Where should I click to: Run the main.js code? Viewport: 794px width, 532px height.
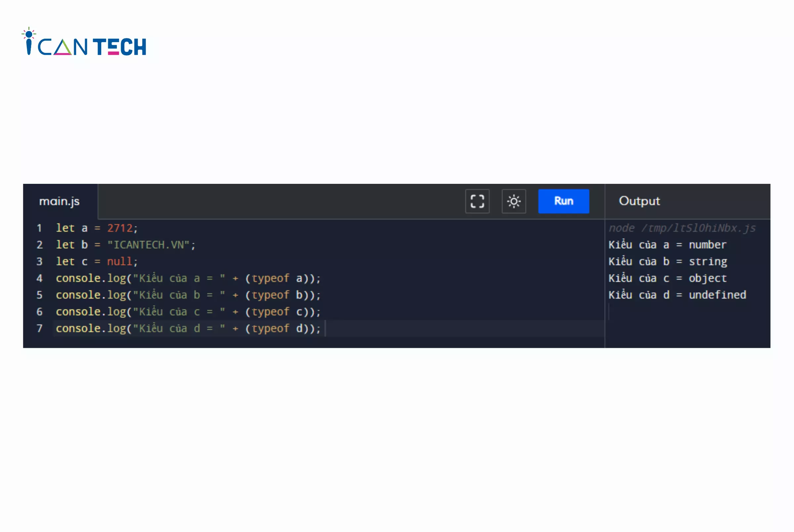pos(563,201)
